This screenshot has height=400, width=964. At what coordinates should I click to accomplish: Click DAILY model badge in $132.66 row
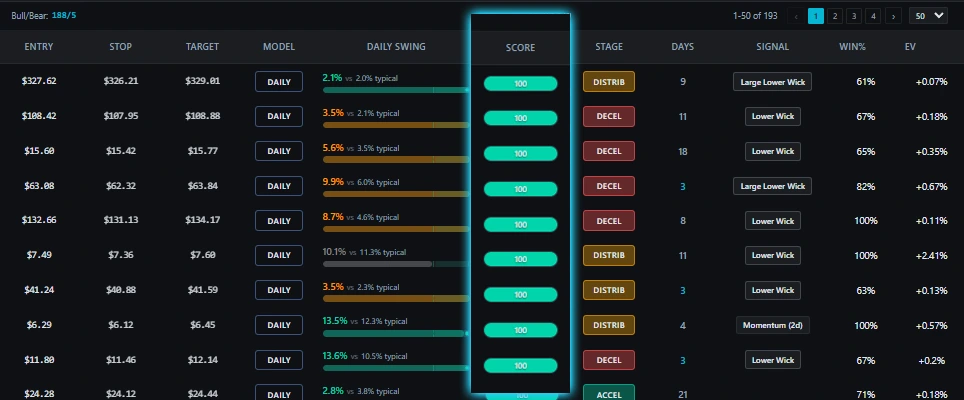point(279,221)
